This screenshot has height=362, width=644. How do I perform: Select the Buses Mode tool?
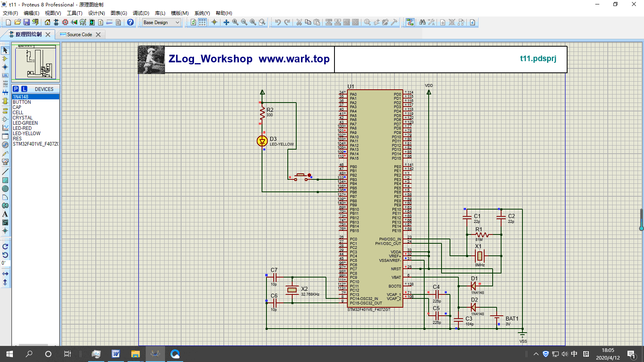click(x=5, y=93)
